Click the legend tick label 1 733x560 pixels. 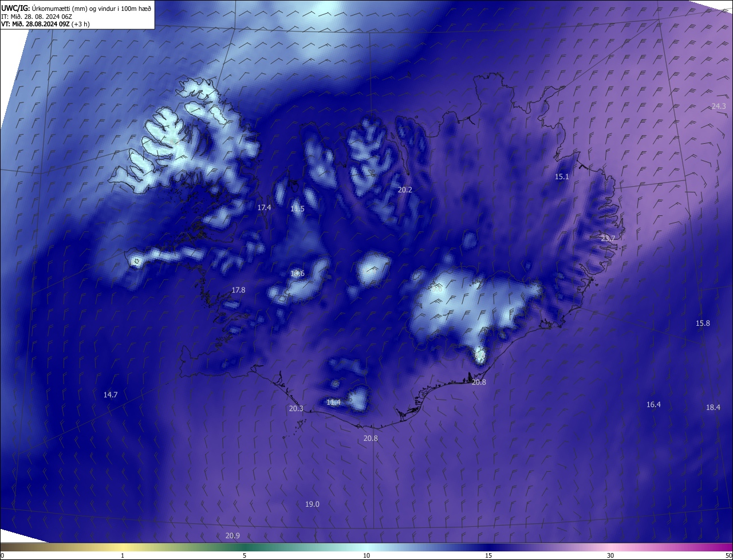pyautogui.click(x=123, y=555)
